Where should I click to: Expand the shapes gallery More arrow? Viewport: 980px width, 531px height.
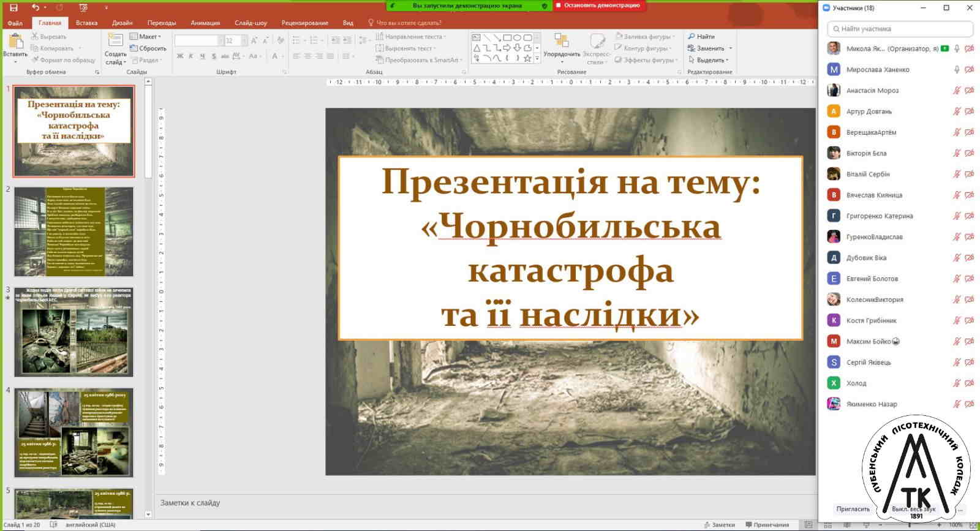(x=537, y=58)
